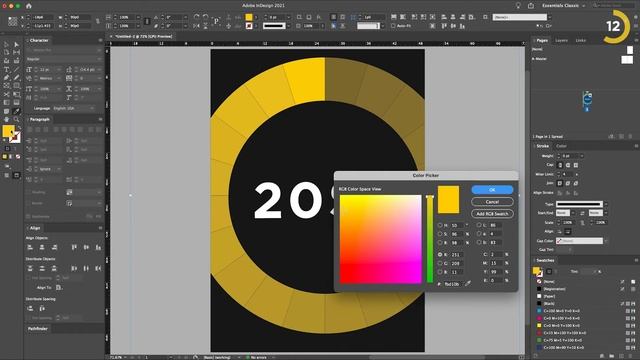Select the blue B radio button

(x=440, y=272)
